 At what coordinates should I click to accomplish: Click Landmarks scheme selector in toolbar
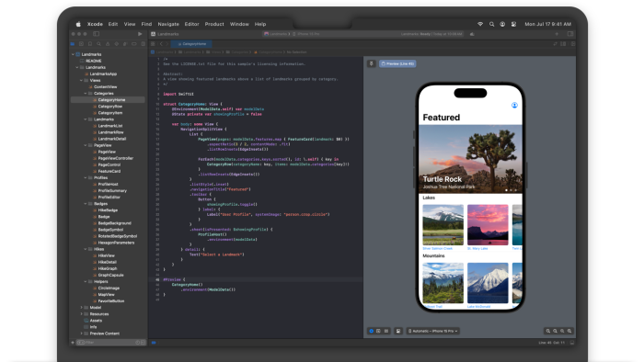click(x=277, y=34)
